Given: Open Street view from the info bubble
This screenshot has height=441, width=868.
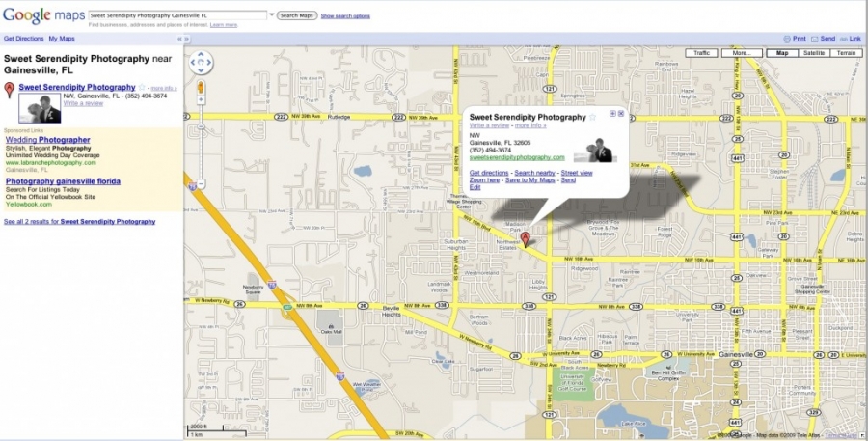Looking at the screenshot, I should [x=577, y=173].
